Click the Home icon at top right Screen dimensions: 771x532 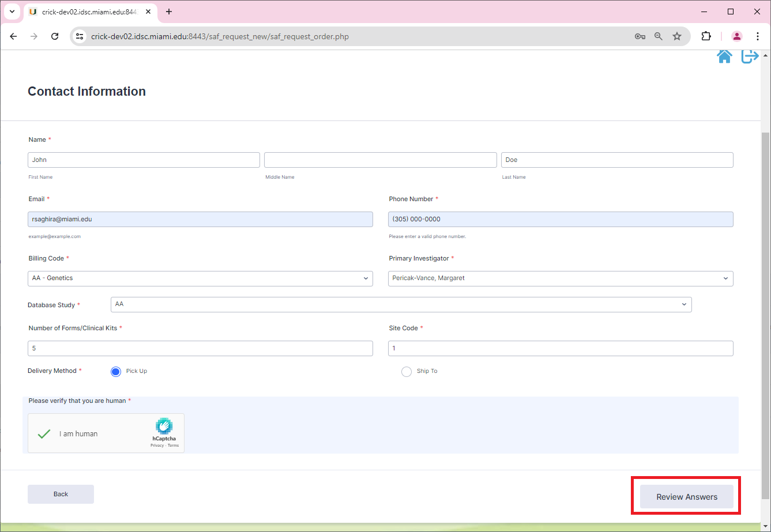724,56
